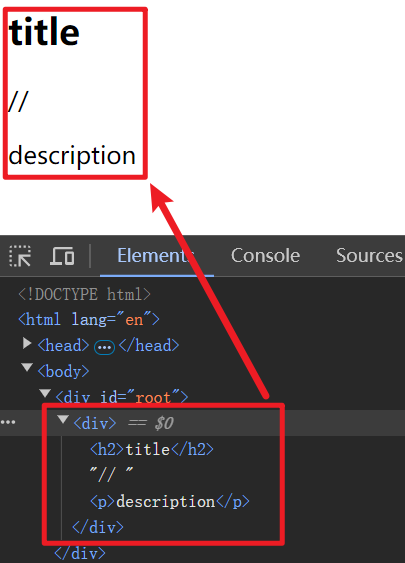Toggle the device toolbar icon

(x=62, y=256)
